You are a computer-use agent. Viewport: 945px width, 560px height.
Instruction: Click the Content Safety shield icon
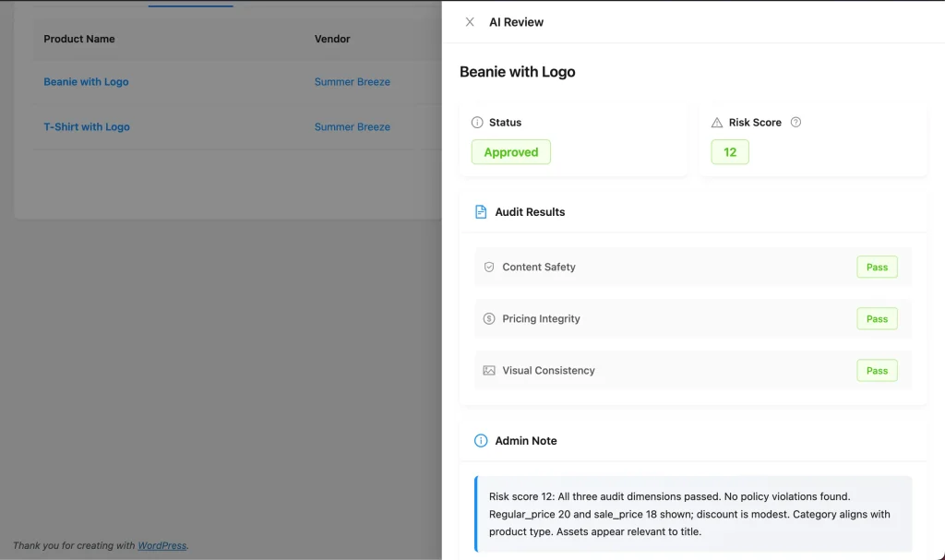tap(489, 267)
